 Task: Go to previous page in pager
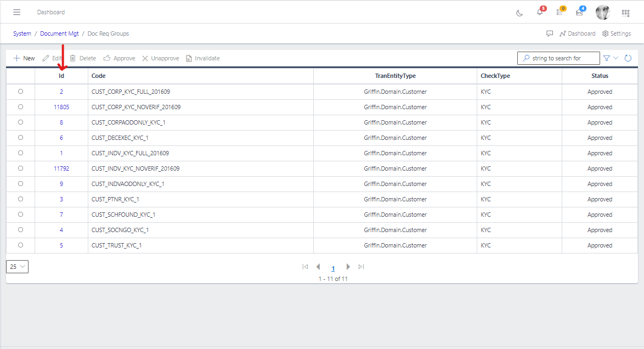click(318, 267)
